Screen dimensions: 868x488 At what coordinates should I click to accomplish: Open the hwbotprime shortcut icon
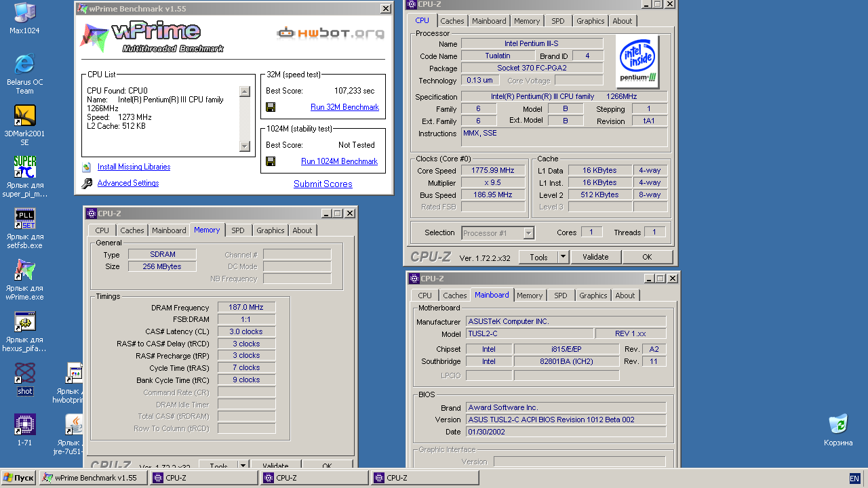coord(75,373)
